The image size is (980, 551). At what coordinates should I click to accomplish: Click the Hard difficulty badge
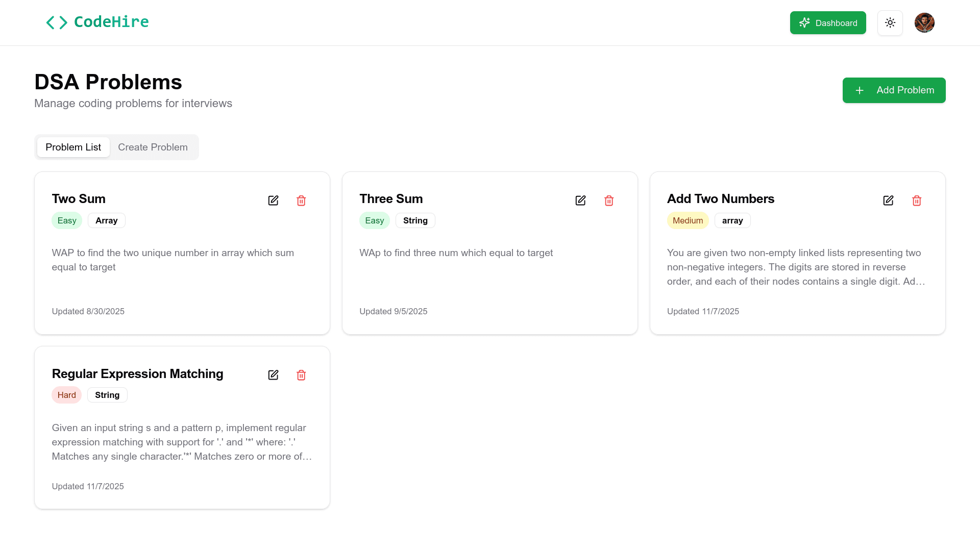(66, 395)
